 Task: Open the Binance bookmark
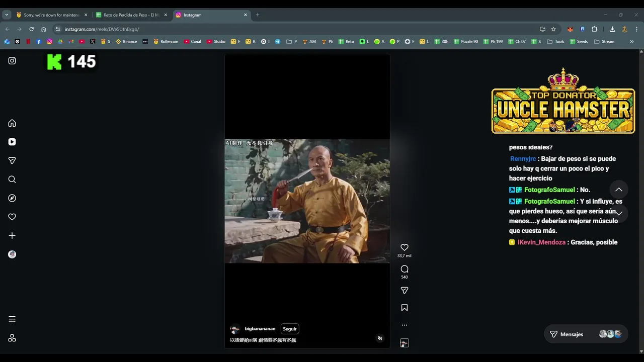coord(126,42)
